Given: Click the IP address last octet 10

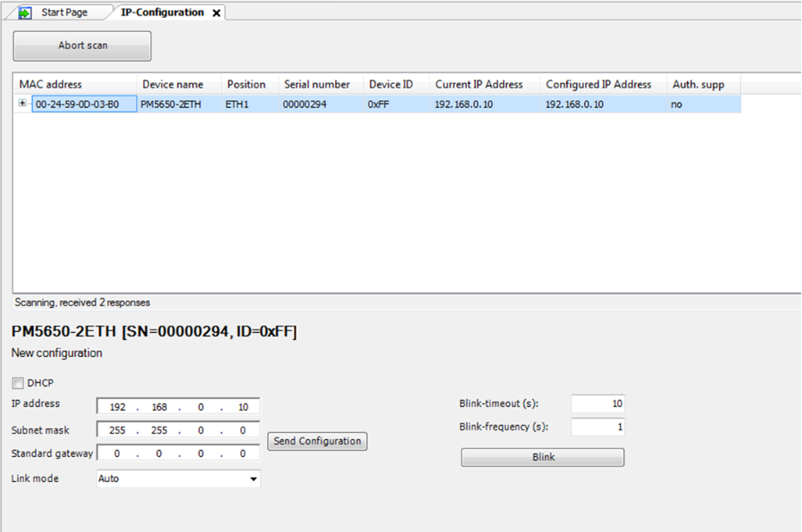Looking at the screenshot, I should tap(243, 407).
